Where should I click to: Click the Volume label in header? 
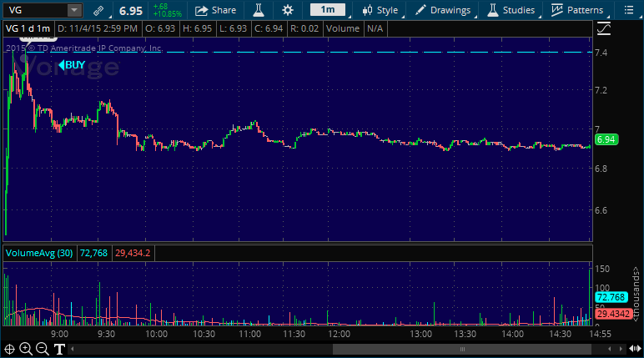pos(343,28)
